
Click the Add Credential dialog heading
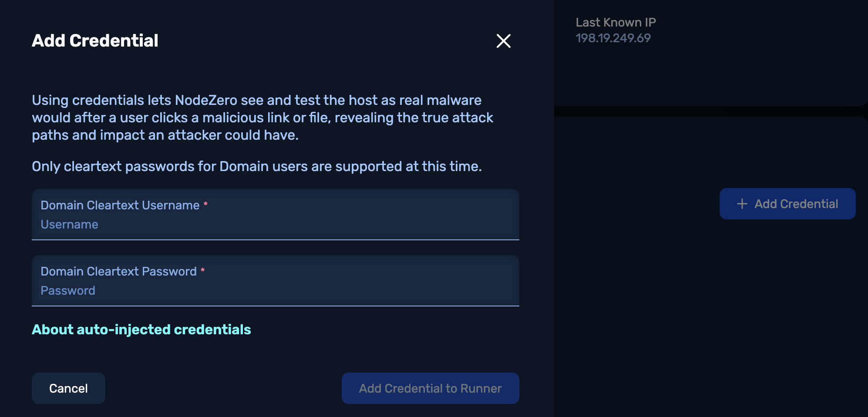pos(95,40)
